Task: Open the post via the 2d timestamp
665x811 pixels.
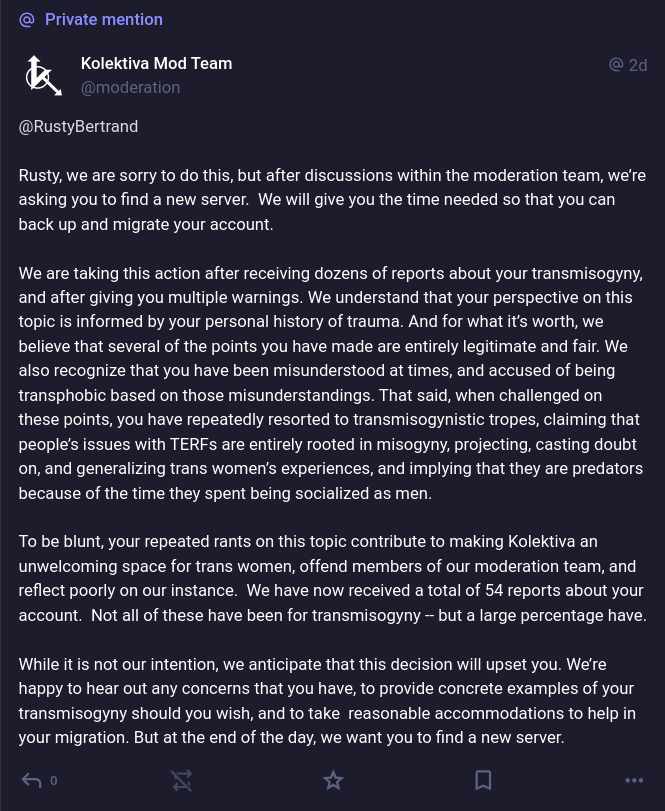Action: point(638,65)
